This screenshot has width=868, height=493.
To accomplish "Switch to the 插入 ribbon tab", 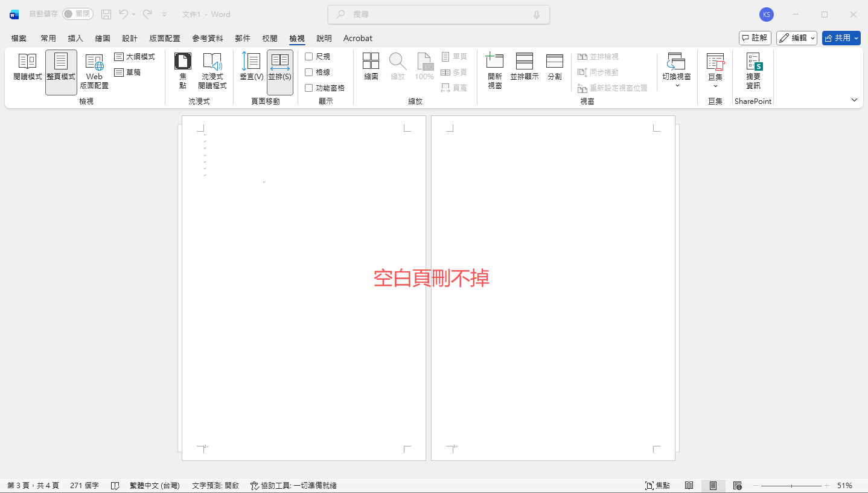I will [75, 37].
